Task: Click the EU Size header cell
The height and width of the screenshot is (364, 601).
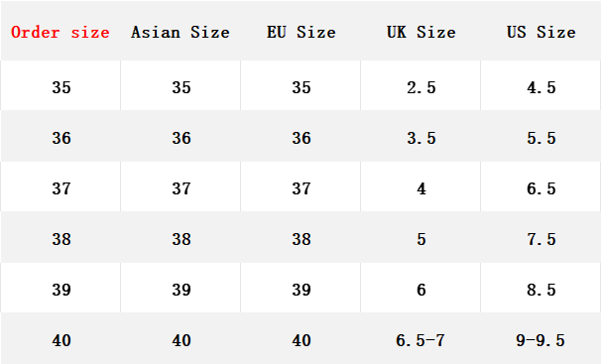Action: [x=300, y=32]
